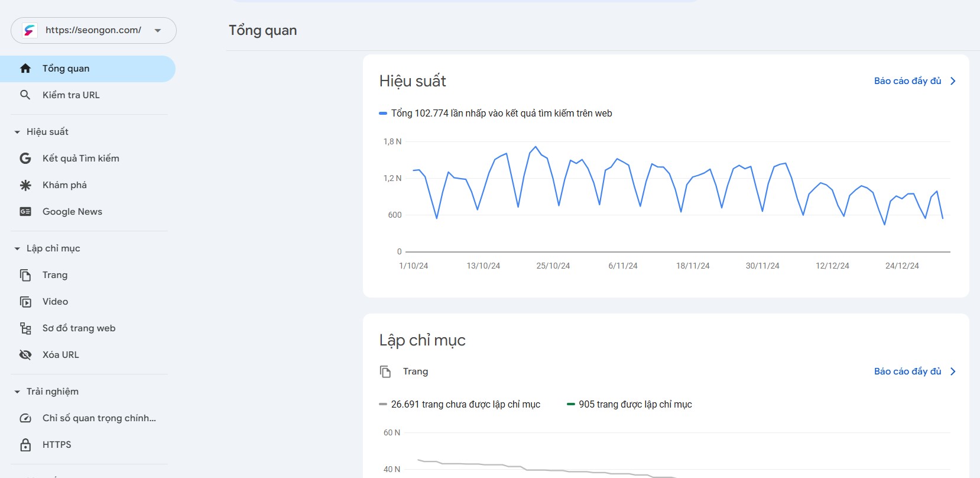
Task: Click 905 trang được lập chỉ mục legend
Action: click(635, 405)
